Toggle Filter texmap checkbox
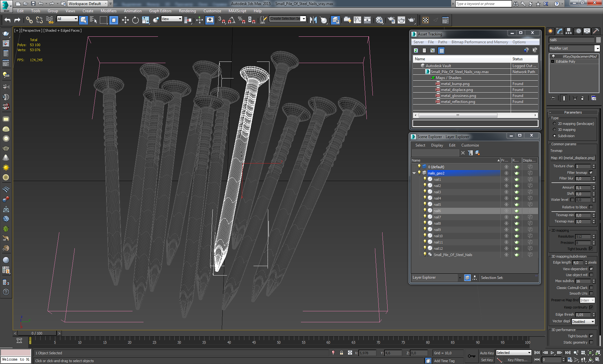Image resolution: width=603 pixels, height=364 pixels. point(591,173)
